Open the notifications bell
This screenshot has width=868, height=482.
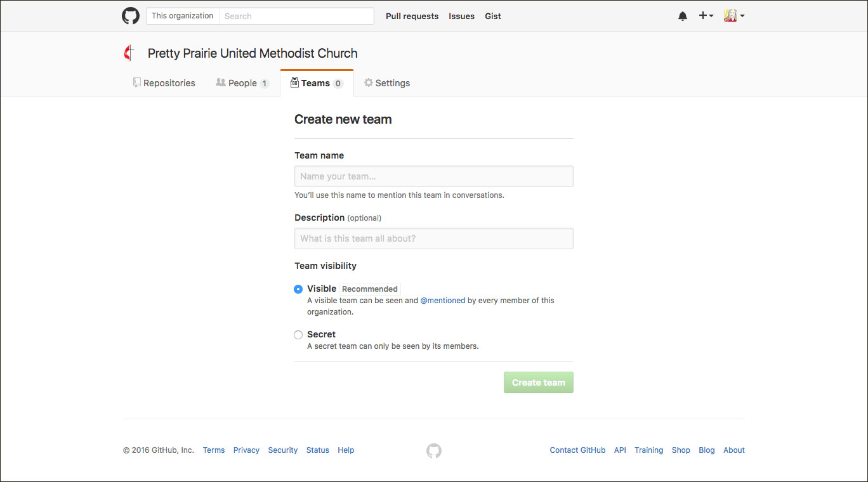click(683, 16)
